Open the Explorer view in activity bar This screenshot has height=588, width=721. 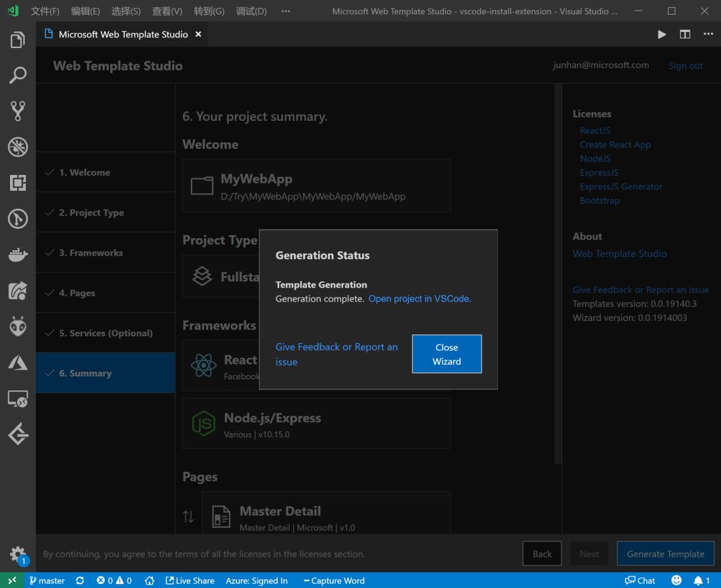(x=17, y=39)
